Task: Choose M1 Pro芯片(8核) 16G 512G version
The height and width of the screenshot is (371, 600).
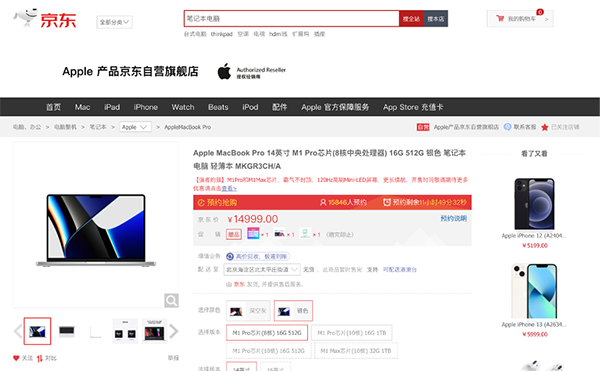Action: click(267, 333)
